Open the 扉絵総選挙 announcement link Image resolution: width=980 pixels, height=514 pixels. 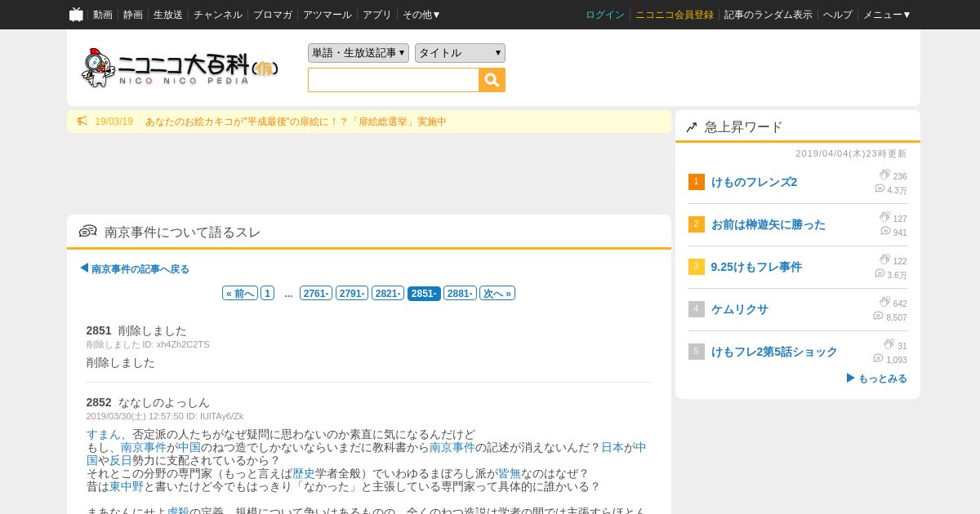click(x=296, y=122)
